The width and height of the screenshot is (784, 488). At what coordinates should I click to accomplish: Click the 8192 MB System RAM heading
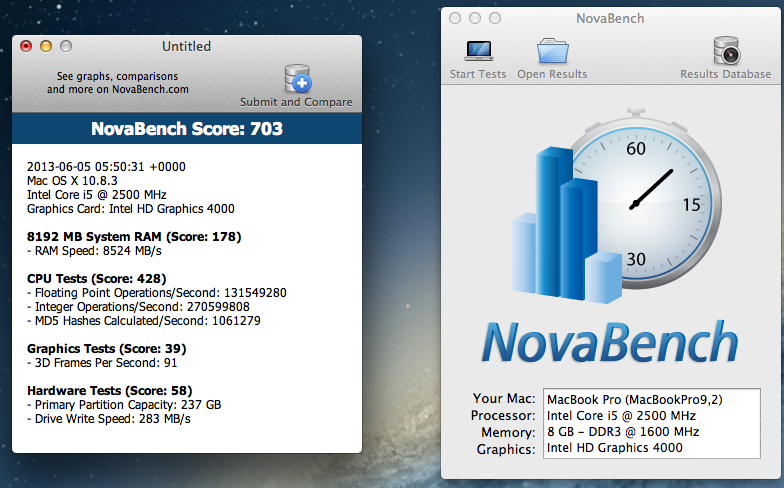134,236
